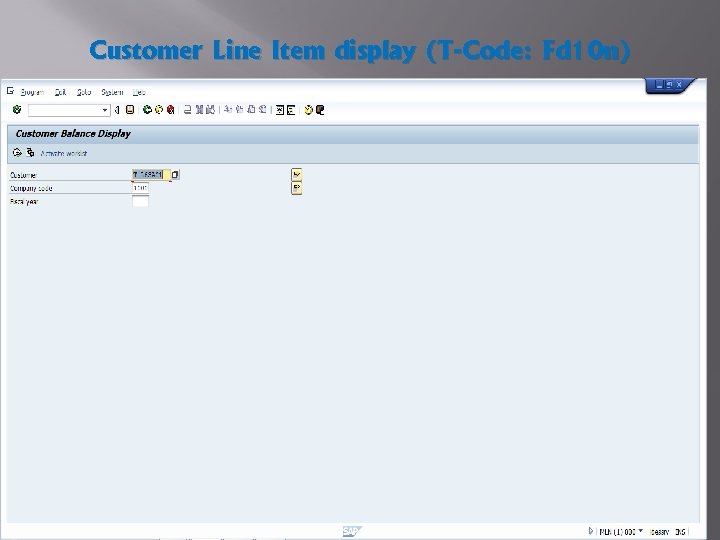This screenshot has width=720, height=540.
Task: Click the Create New Session icon
Action: pyautogui.click(x=280, y=110)
